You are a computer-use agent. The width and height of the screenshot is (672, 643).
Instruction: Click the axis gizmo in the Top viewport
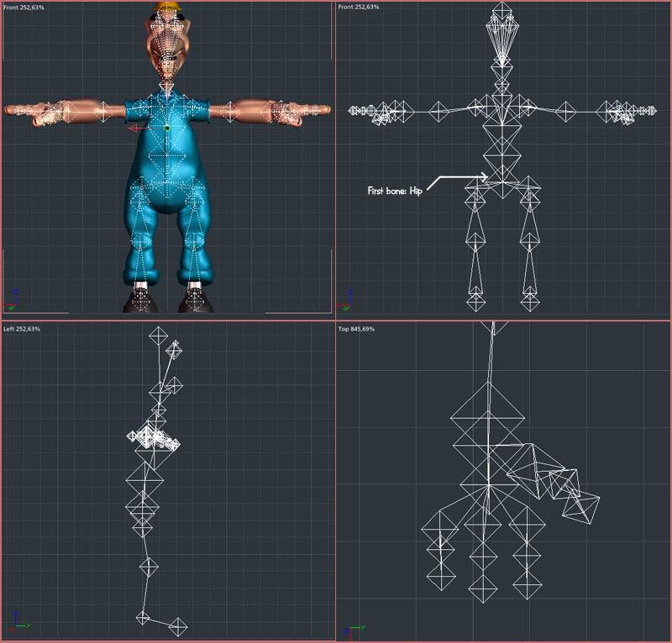pyautogui.click(x=354, y=631)
